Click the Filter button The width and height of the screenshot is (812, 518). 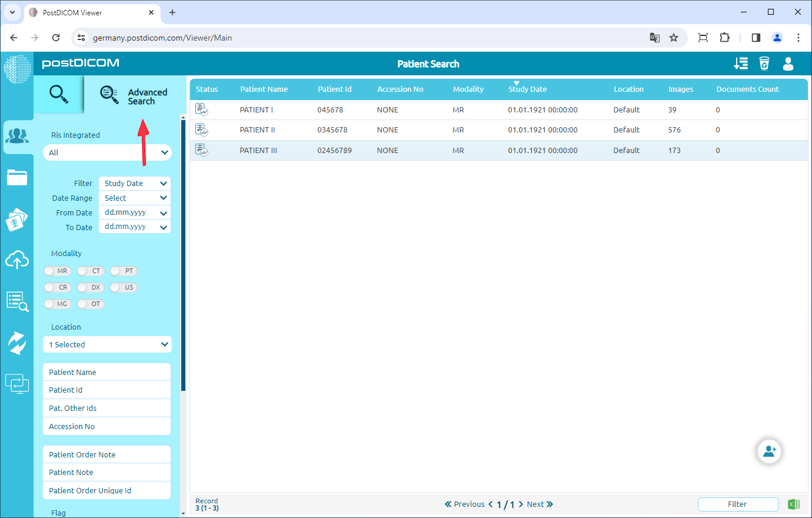click(738, 504)
